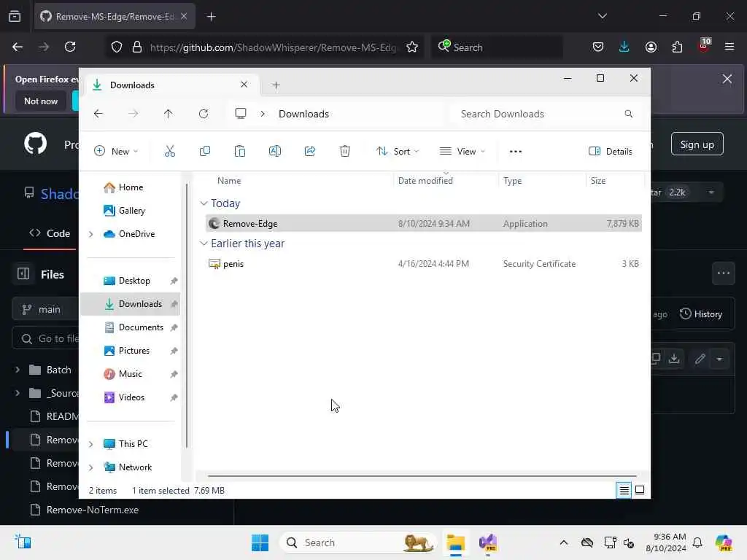Screen dimensions: 747x560
Task: Open the View dropdown menu
Action: (462, 152)
